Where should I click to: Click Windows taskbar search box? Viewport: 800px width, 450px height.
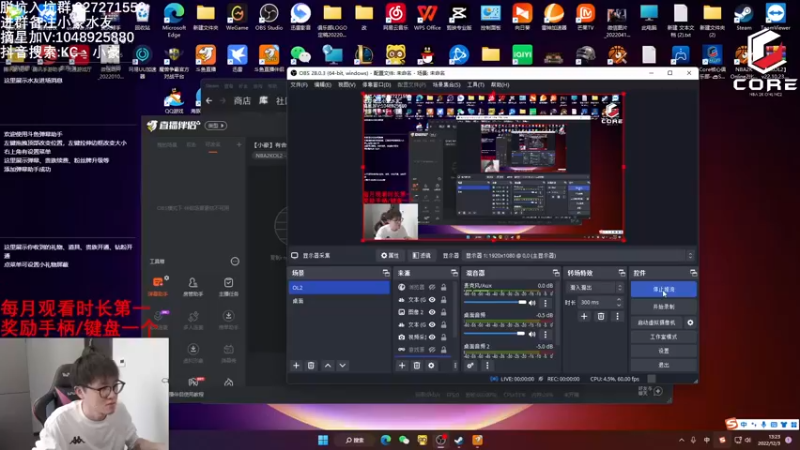[356, 440]
